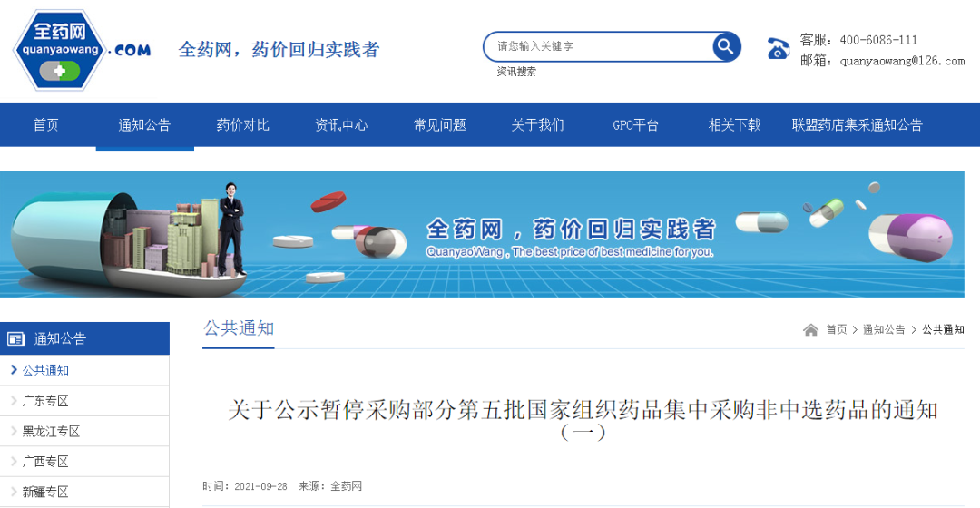Screen dimensions: 980x508
Task: Expand the 新疆专区 sidebar arrow
Action: point(14,492)
